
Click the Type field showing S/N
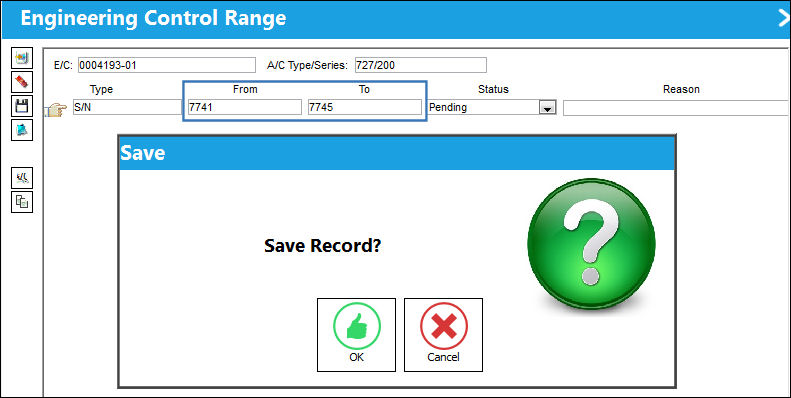pyautogui.click(x=127, y=107)
